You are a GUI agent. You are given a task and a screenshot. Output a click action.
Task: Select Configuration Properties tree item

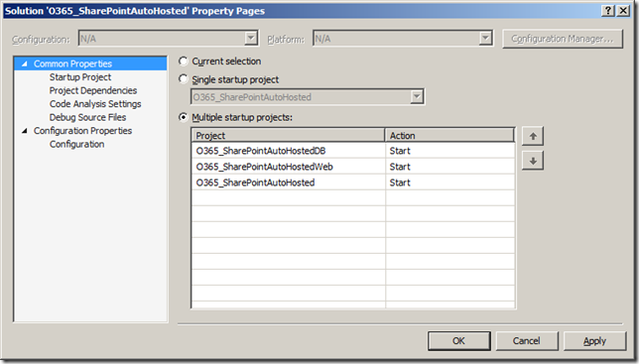point(82,131)
